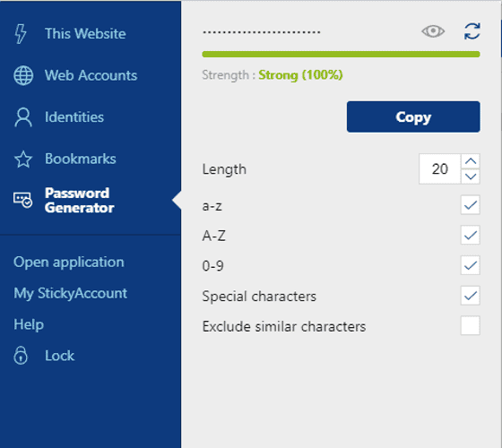
Task: Toggle the 0-9 digits checkbox
Action: click(471, 265)
